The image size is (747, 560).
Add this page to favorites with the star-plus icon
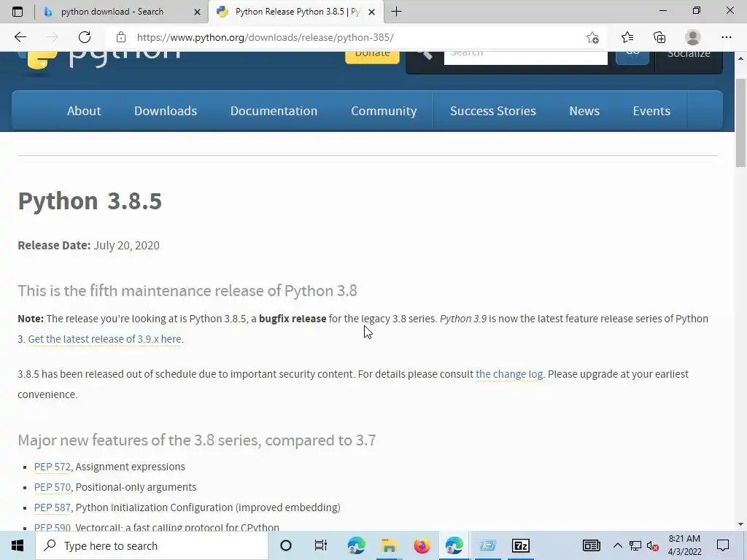(x=592, y=38)
